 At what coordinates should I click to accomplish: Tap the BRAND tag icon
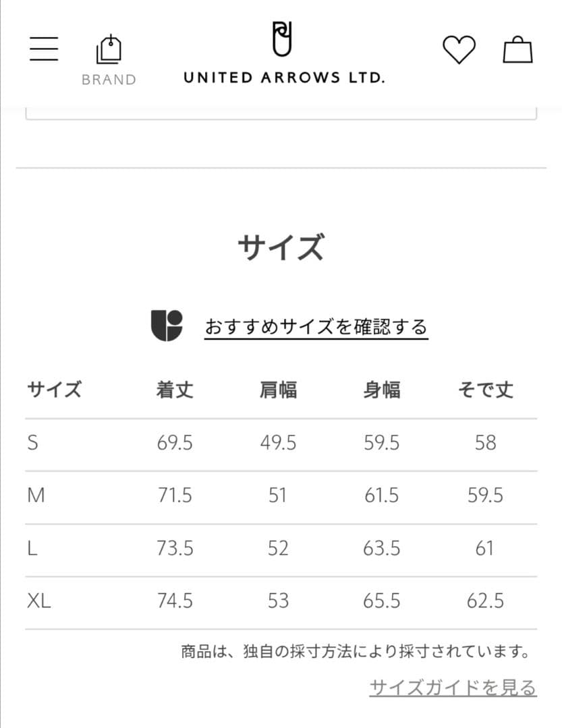pyautogui.click(x=108, y=50)
